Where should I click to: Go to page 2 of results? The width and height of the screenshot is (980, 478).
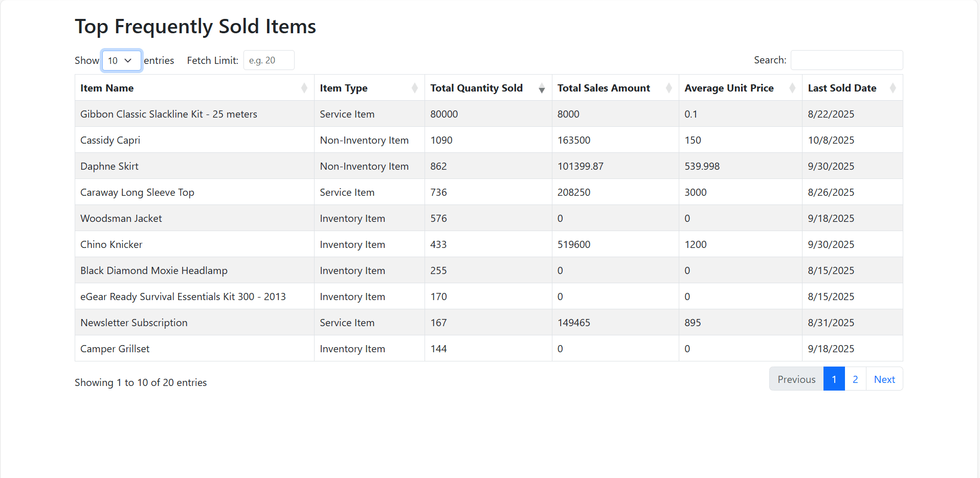(855, 379)
